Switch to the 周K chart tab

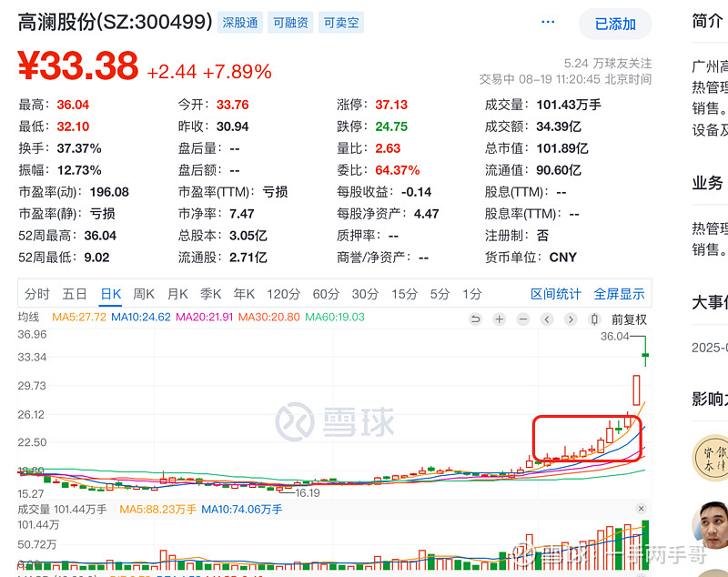pyautogui.click(x=144, y=294)
